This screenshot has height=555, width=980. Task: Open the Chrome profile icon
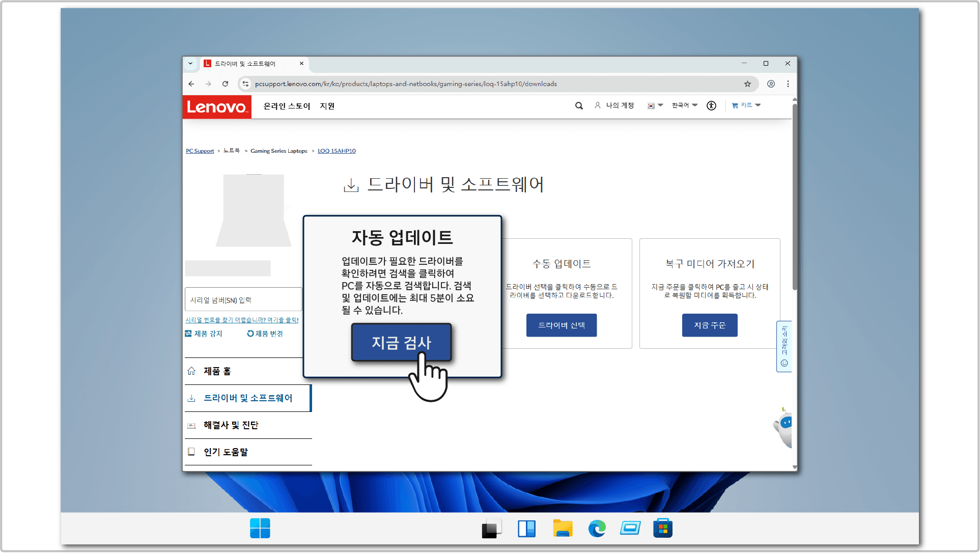[771, 84]
